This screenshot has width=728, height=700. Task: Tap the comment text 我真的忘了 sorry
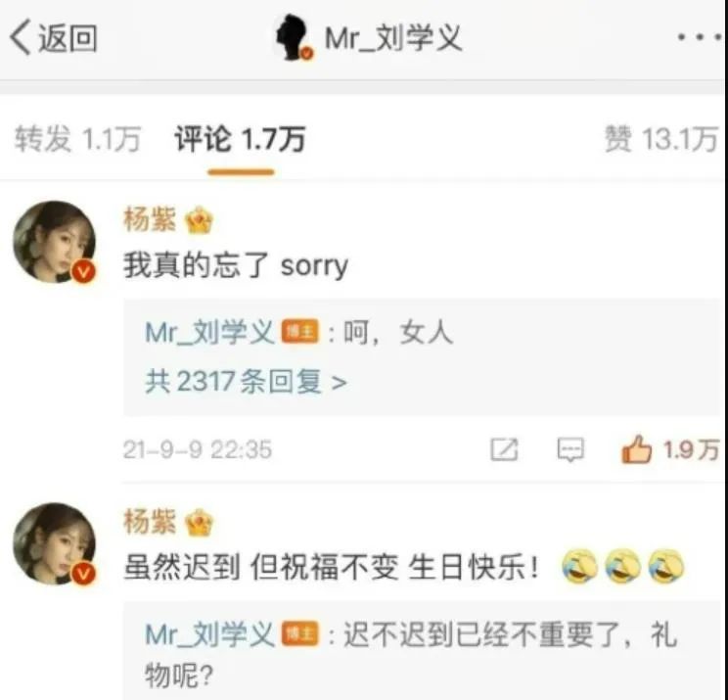point(236,265)
